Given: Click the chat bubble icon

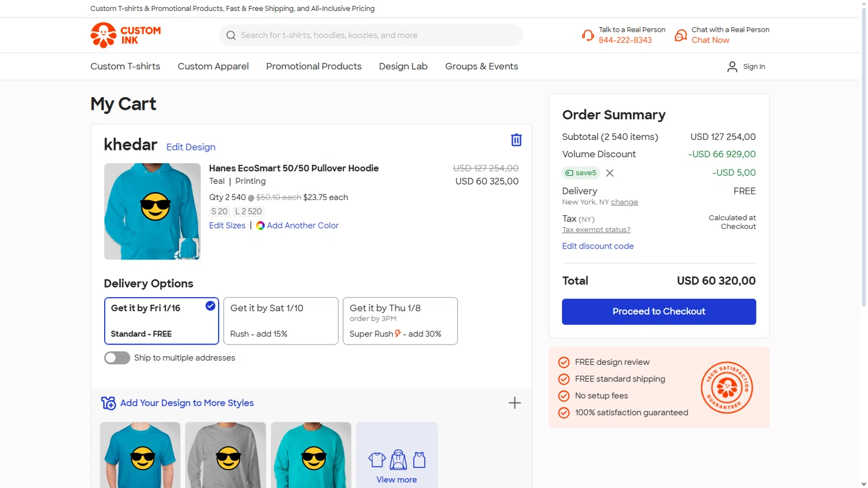Looking at the screenshot, I should [681, 35].
